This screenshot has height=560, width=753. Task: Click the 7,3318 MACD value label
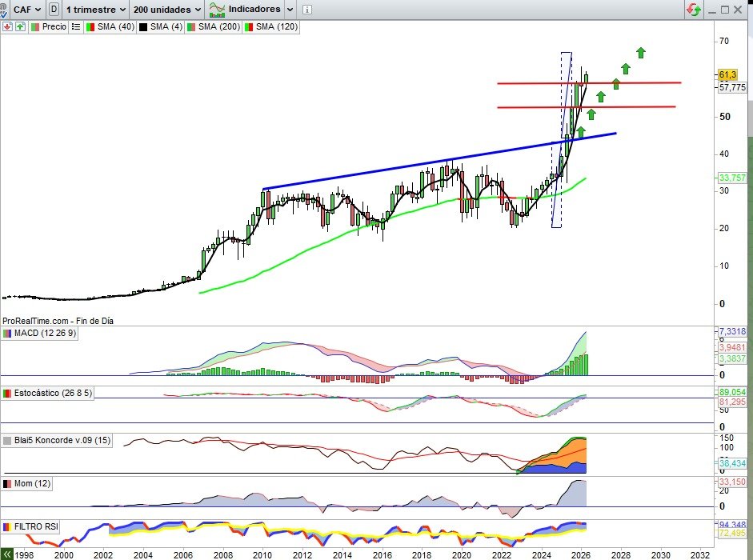732,331
